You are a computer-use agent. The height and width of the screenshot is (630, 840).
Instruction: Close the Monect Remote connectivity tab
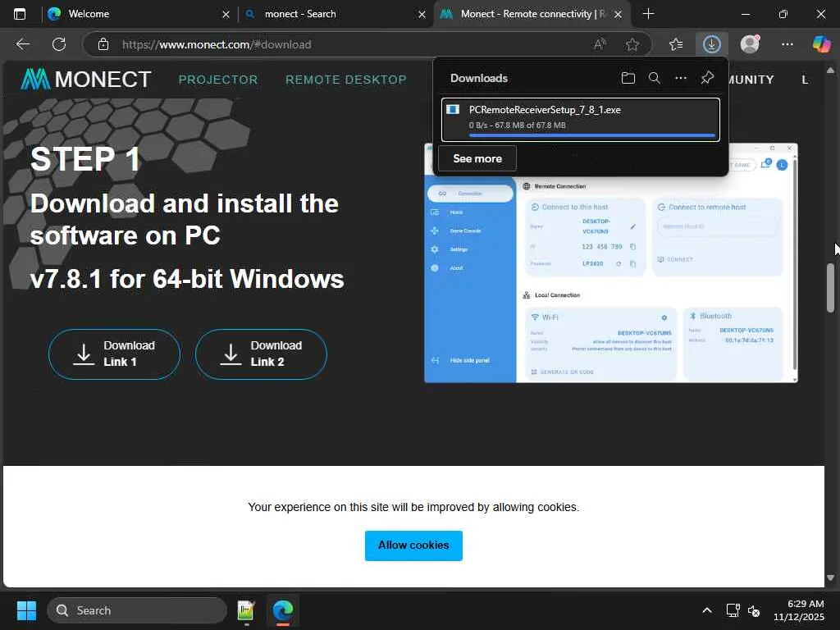(x=619, y=15)
